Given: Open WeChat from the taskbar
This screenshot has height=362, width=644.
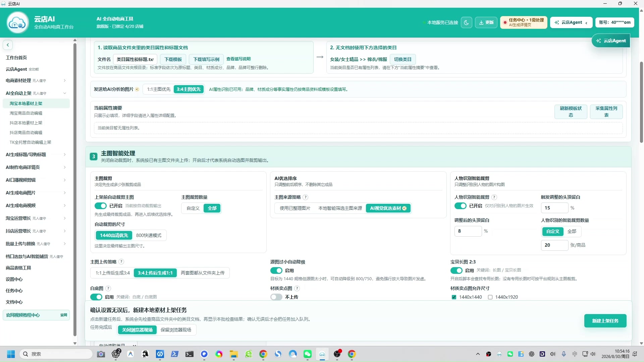Looking at the screenshot, I should [308, 354].
